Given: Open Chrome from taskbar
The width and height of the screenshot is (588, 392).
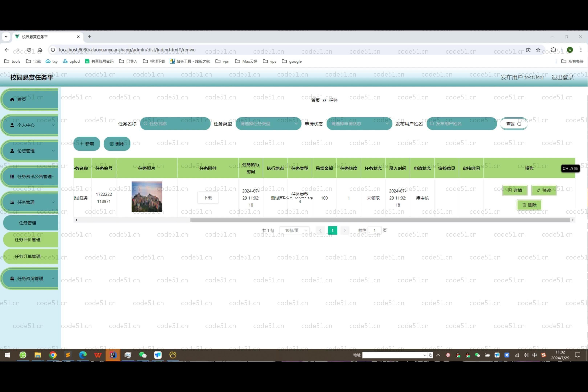Looking at the screenshot, I should (53, 355).
